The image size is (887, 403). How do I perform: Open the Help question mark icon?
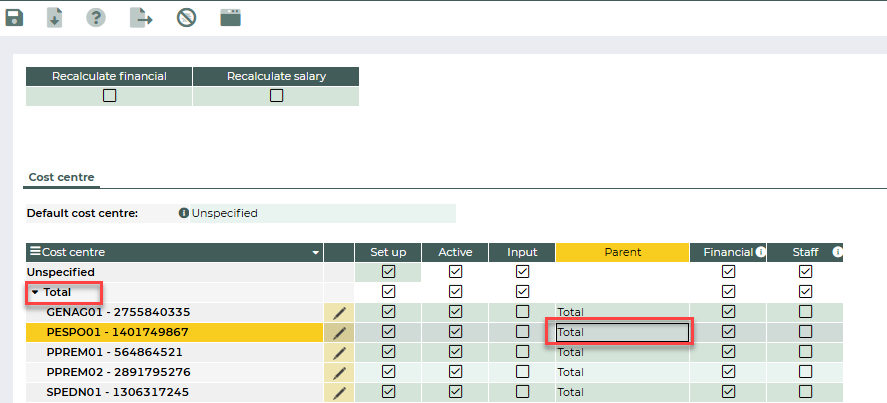(x=96, y=17)
